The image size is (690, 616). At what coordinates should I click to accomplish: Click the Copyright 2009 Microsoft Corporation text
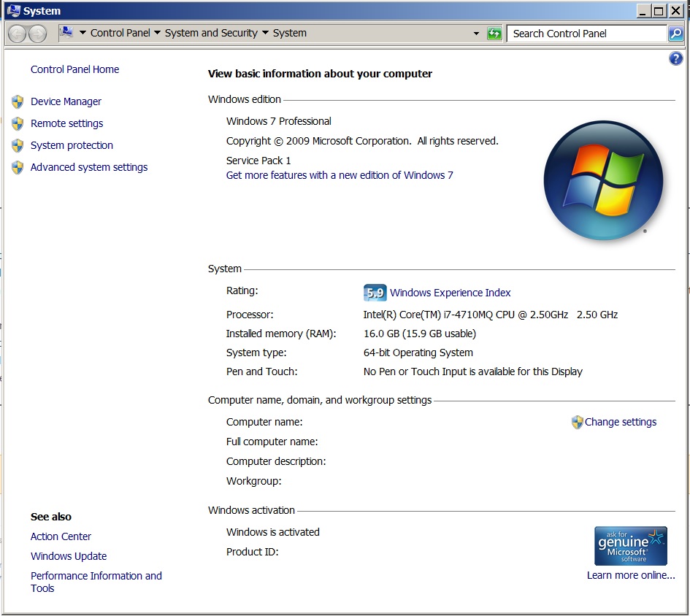[x=362, y=142]
